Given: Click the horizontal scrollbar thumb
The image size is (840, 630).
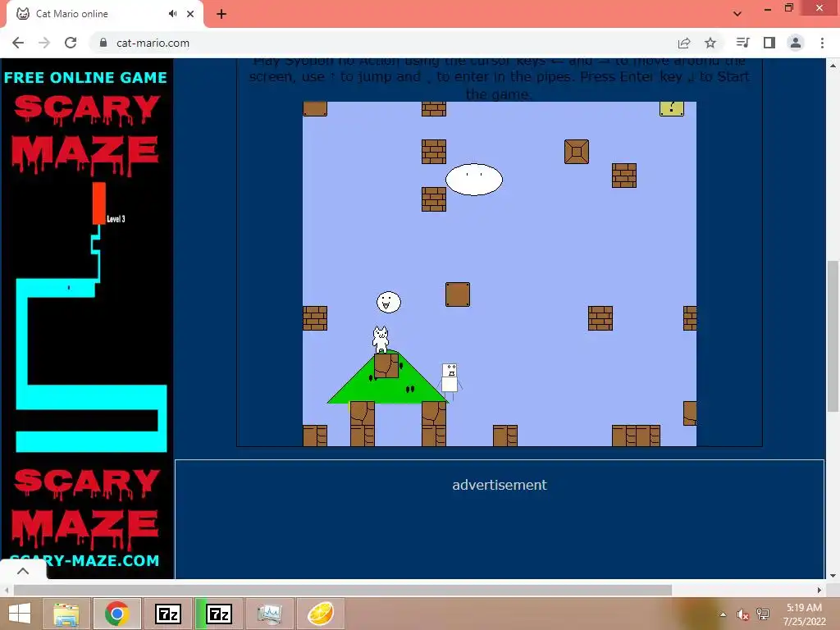Looking at the screenshot, I should (x=343, y=591).
